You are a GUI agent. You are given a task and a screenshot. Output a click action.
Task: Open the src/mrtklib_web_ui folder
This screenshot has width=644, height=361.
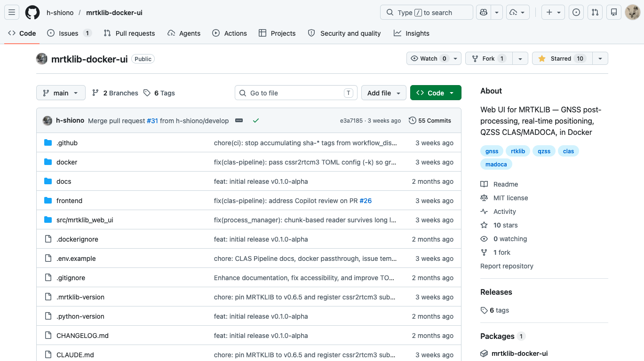click(85, 220)
